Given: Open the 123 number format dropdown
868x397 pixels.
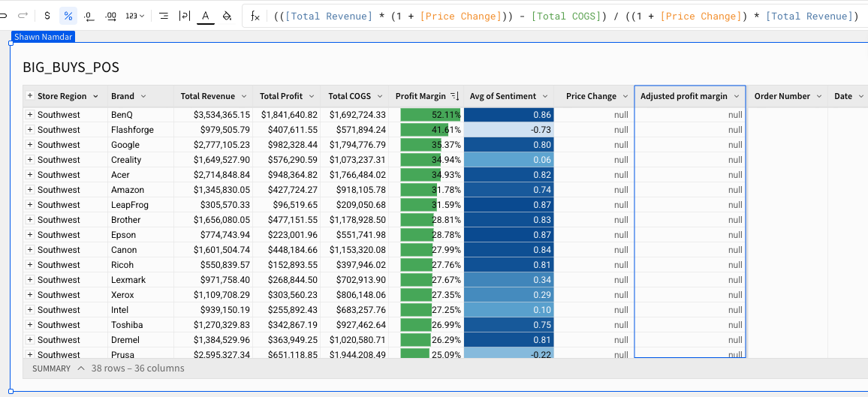Looking at the screenshot, I should (x=134, y=16).
